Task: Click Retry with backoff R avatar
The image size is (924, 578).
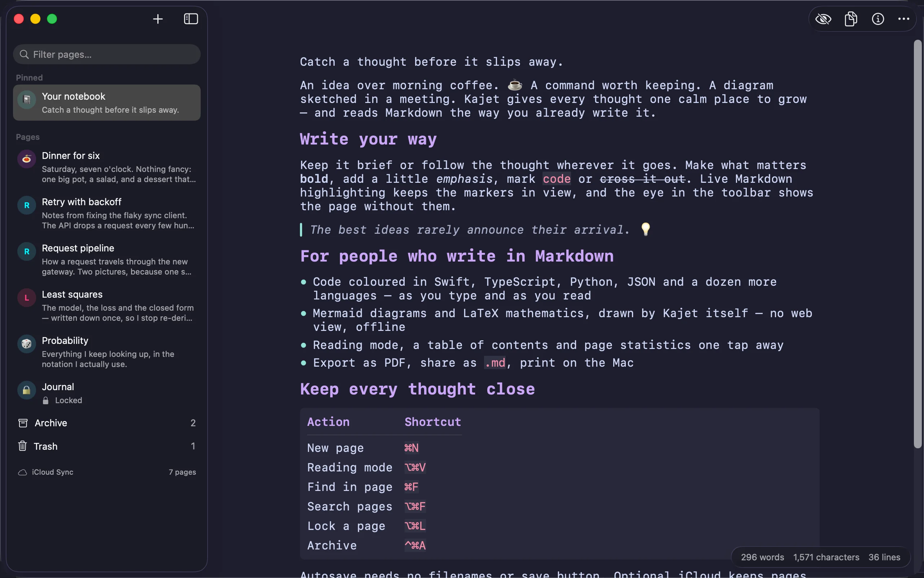Action: [x=27, y=205]
